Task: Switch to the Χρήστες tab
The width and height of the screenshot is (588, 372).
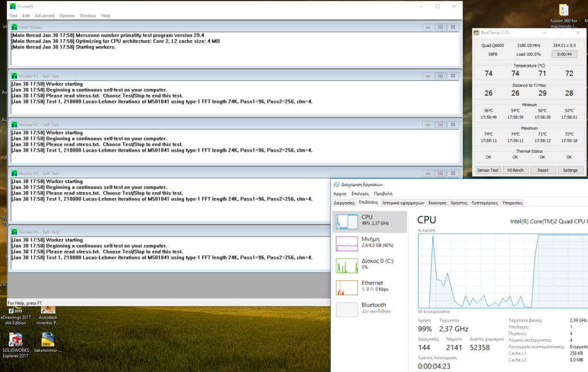Action: point(459,203)
